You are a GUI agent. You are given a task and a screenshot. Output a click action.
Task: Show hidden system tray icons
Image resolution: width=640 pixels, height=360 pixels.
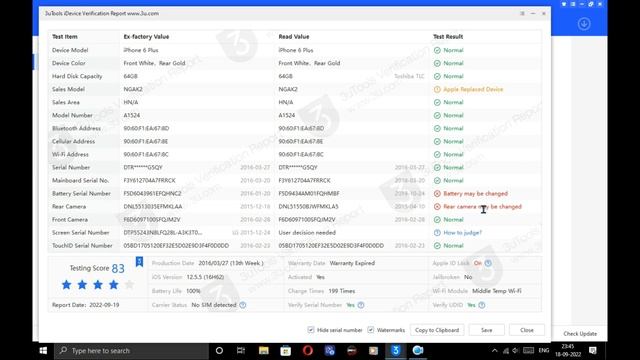point(495,351)
